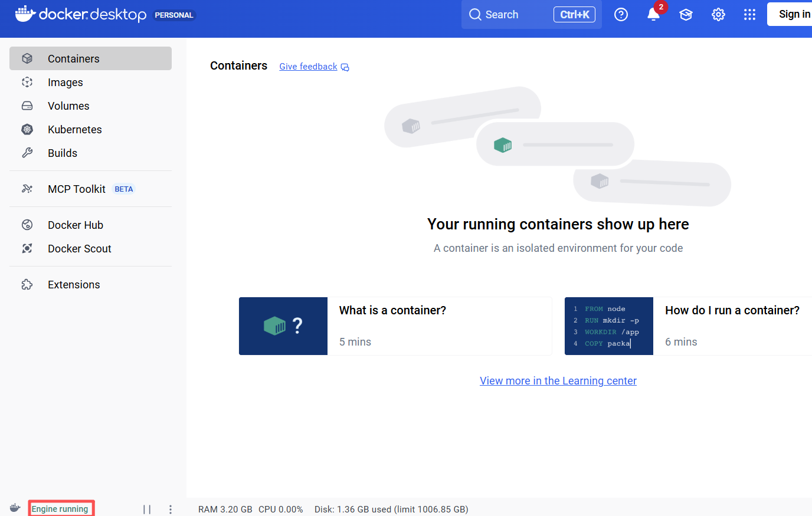Open the engine three-dot options menu

tap(171, 510)
